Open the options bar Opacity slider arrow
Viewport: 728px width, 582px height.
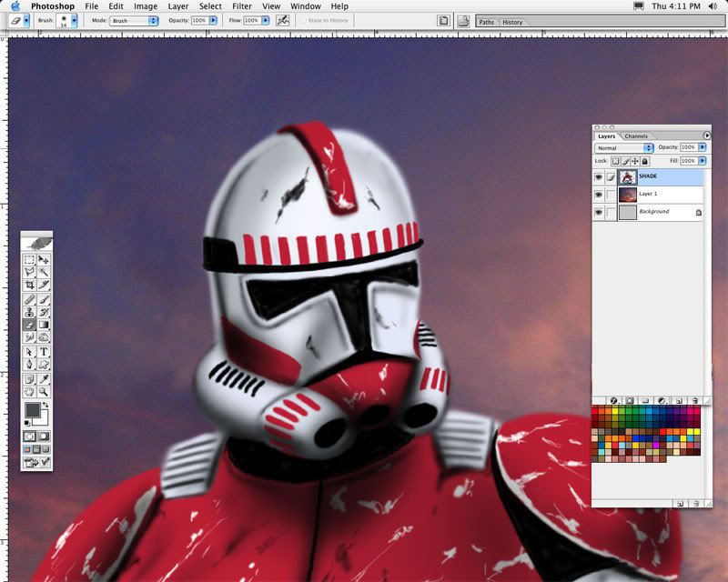point(213,20)
